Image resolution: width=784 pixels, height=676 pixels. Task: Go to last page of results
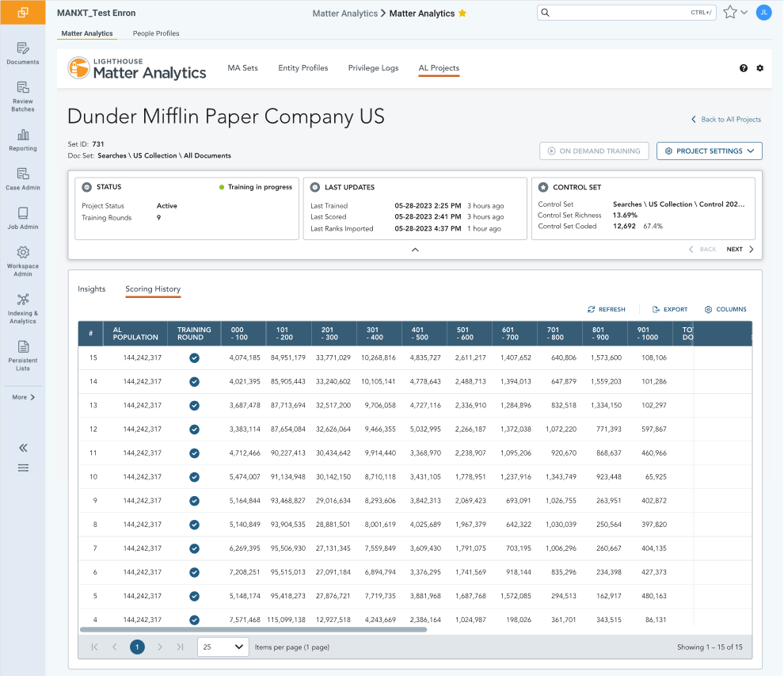(x=180, y=647)
